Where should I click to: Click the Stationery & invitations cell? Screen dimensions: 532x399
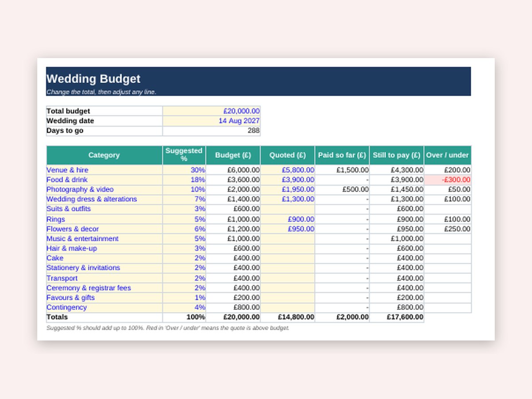click(x=104, y=268)
